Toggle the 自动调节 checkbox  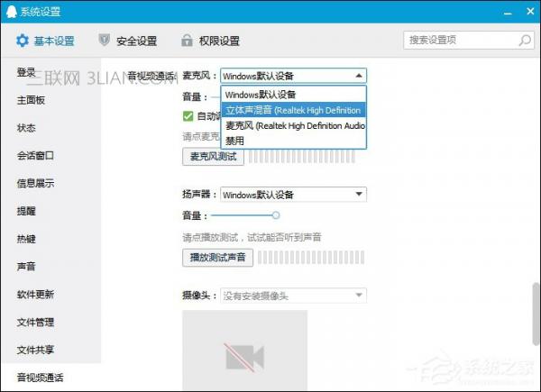[188, 116]
